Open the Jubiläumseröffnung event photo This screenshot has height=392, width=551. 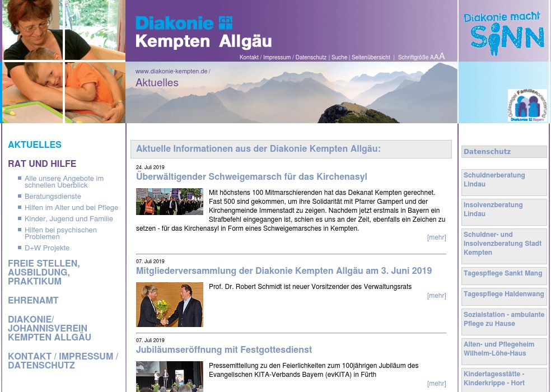(x=169, y=376)
